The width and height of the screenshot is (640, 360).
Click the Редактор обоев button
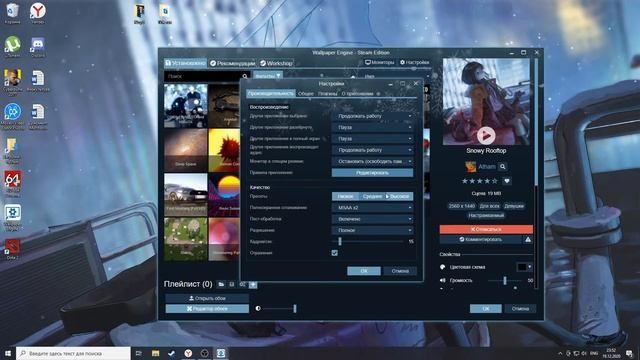coord(207,309)
